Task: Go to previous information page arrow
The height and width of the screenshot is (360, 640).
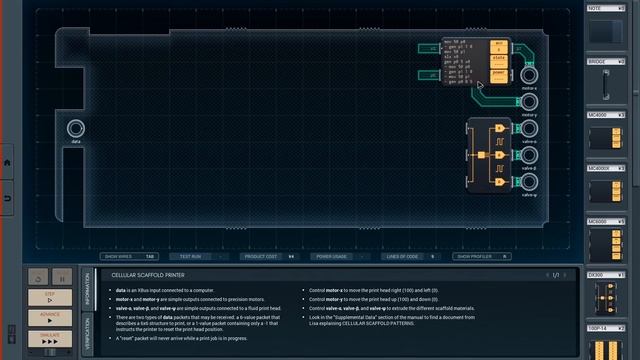Action: coord(547,275)
